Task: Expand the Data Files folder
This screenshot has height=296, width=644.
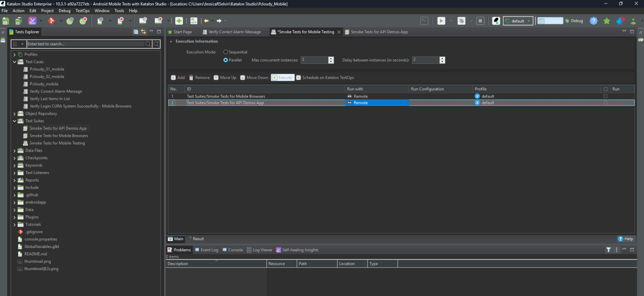Action: pyautogui.click(x=15, y=151)
